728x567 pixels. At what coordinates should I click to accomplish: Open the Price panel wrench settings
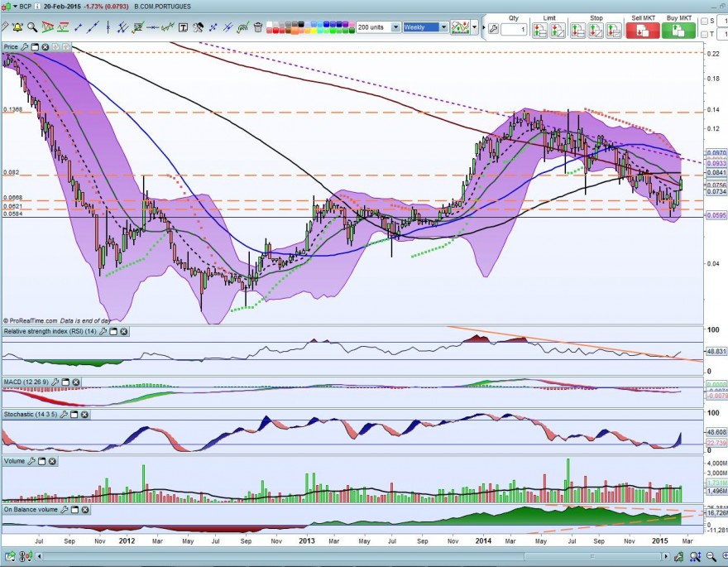pyautogui.click(x=24, y=47)
